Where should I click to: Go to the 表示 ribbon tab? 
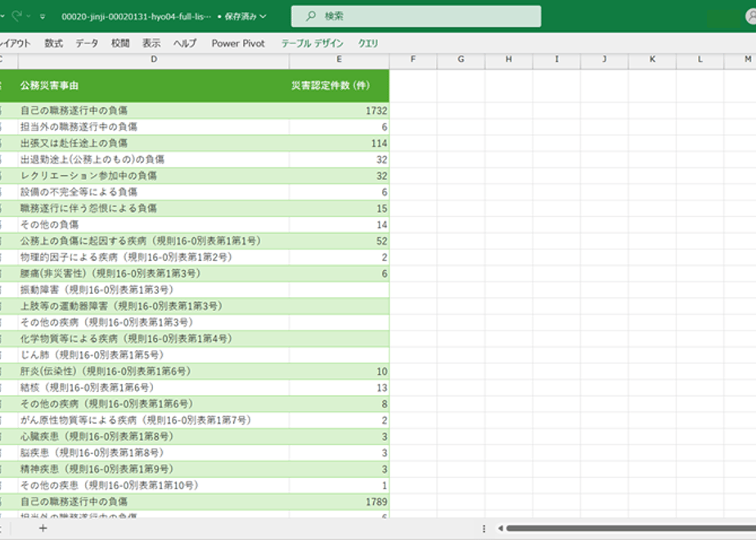click(x=151, y=43)
